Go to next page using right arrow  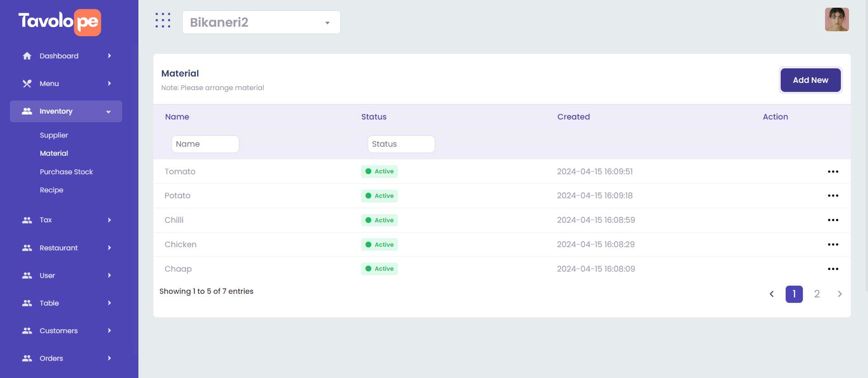(840, 294)
